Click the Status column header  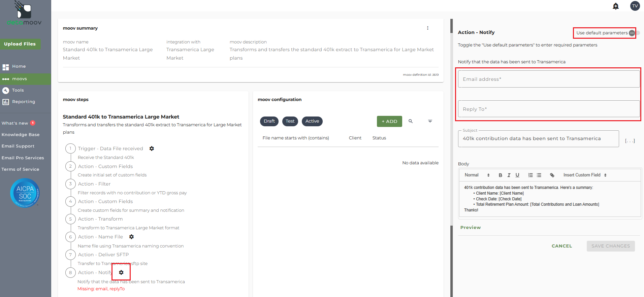379,138
